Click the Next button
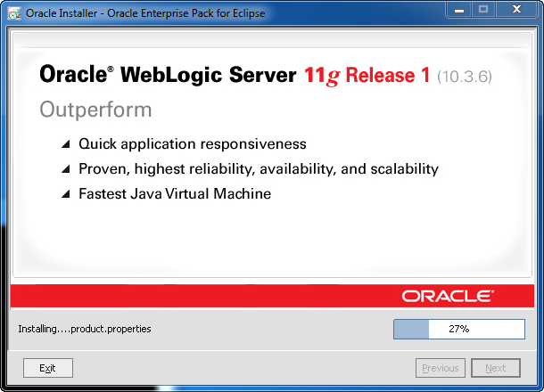The image size is (544, 392). 496,368
